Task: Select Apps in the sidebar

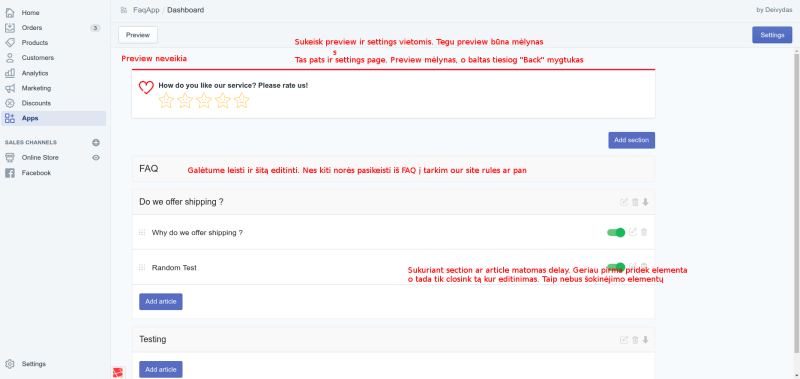Action: coord(54,118)
